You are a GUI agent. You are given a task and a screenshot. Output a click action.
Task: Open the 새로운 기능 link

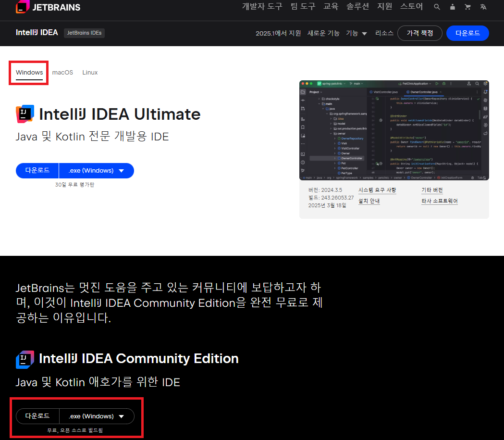tap(323, 33)
